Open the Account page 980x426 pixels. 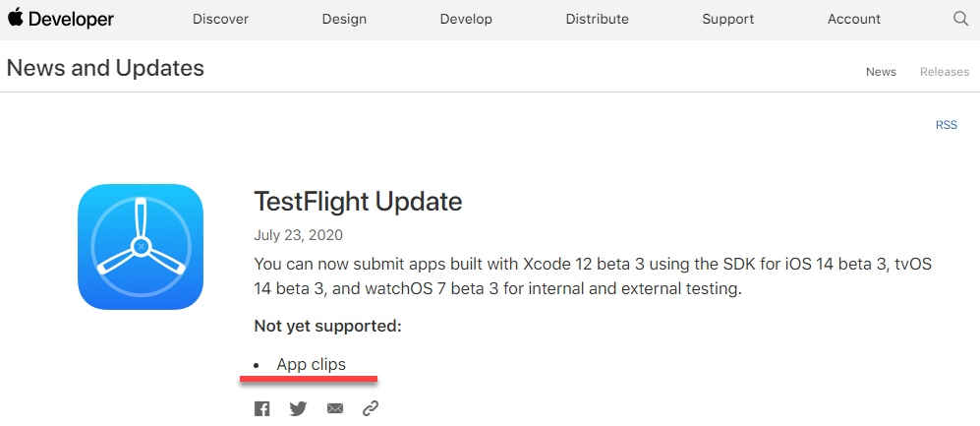point(854,20)
